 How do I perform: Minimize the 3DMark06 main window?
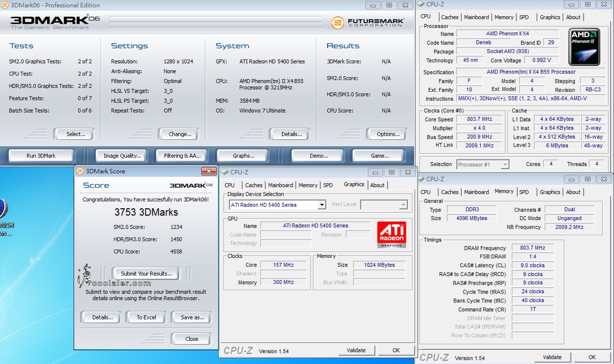point(373,5)
